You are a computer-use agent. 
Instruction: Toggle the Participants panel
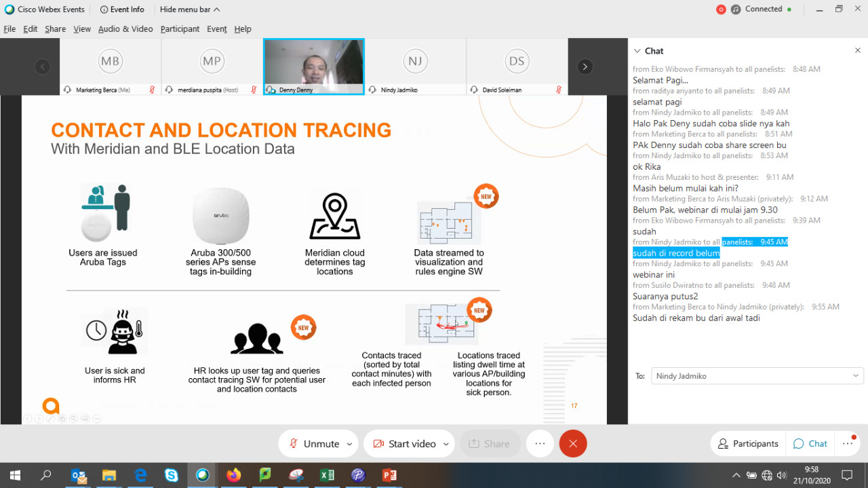pos(748,444)
